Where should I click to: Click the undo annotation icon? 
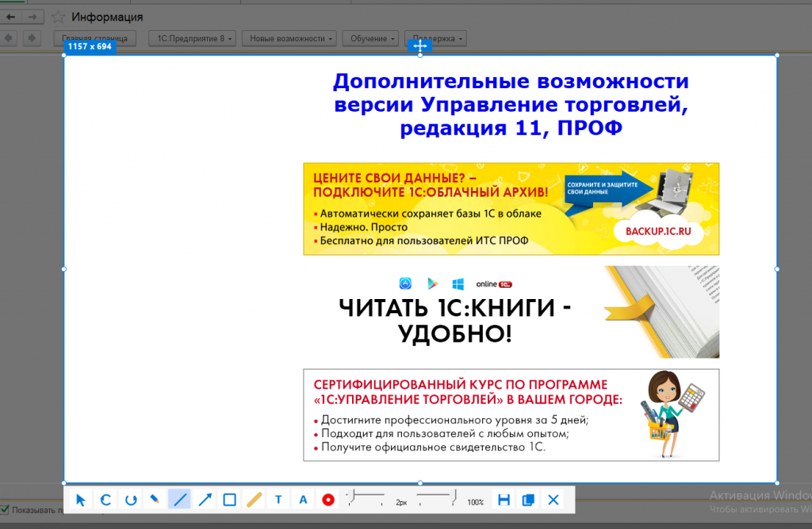tap(105, 500)
